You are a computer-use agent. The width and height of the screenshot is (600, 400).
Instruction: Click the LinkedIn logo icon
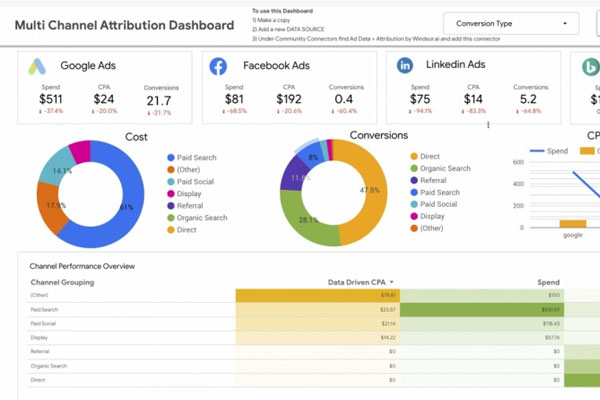point(405,66)
